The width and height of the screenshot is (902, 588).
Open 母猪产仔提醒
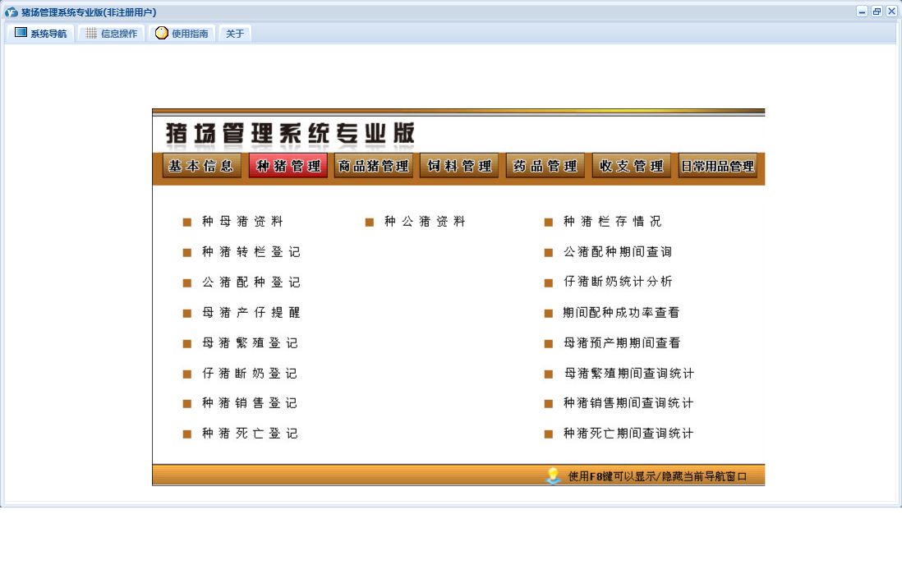[251, 312]
